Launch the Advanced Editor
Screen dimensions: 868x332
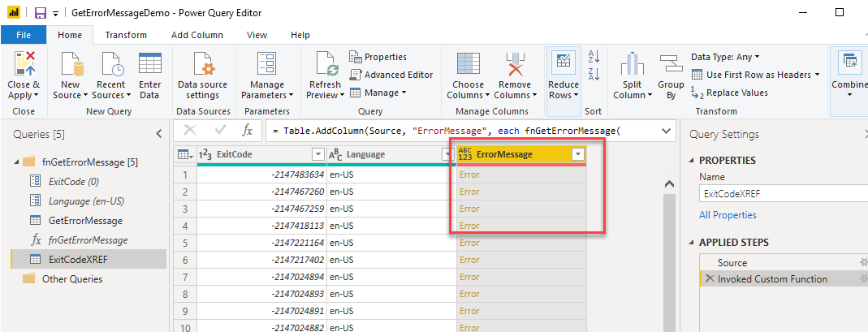pos(391,75)
